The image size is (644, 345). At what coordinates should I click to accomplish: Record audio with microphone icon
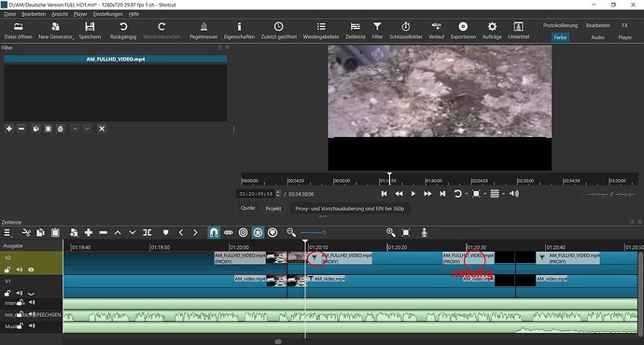(x=425, y=232)
